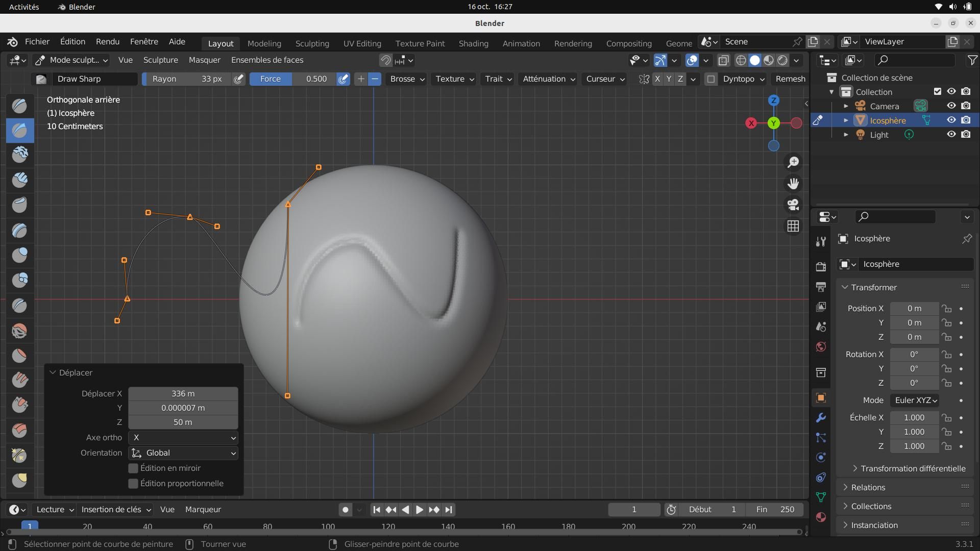
Task: Enable the Dyntopo checkbox
Action: (x=710, y=79)
